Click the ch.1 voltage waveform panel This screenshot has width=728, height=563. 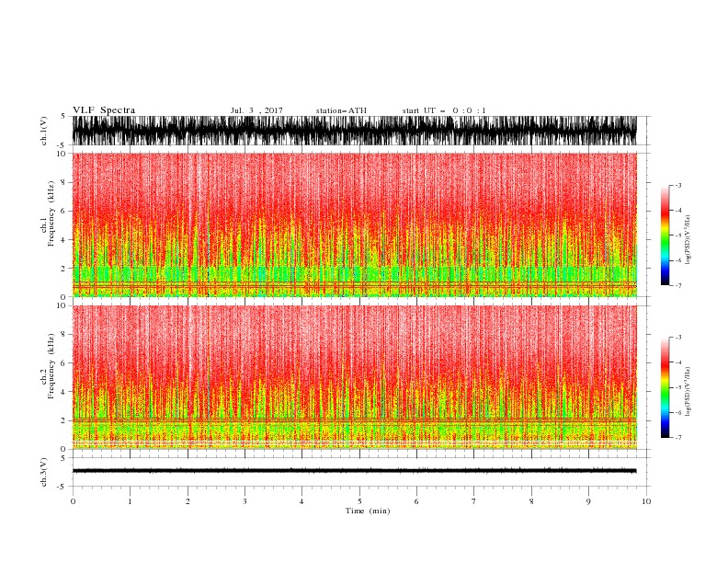(x=354, y=131)
